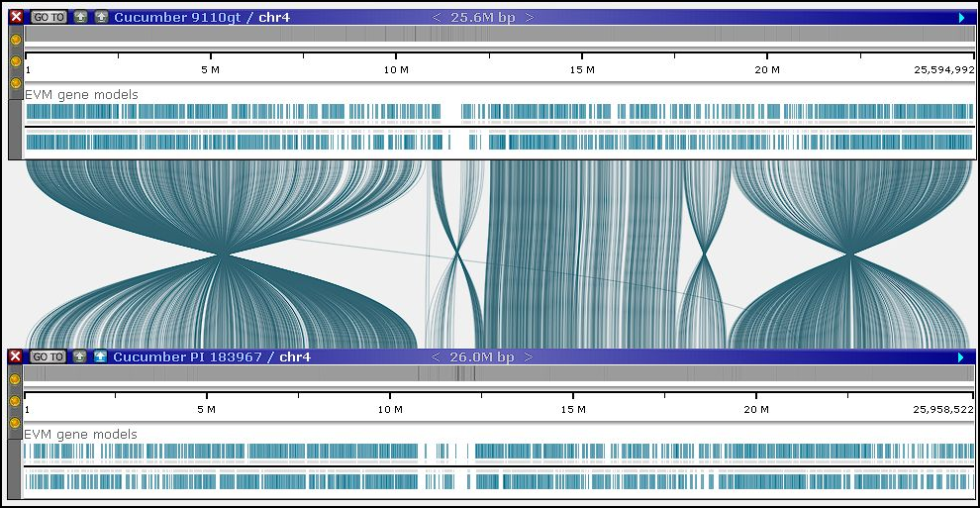This screenshot has width=980, height=508.
Task: Expand 9110gt panel with cyan right arrow
Action: coord(961,17)
